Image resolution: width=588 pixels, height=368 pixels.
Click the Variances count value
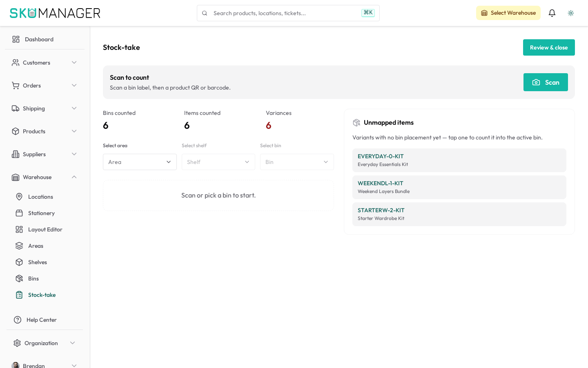click(269, 126)
